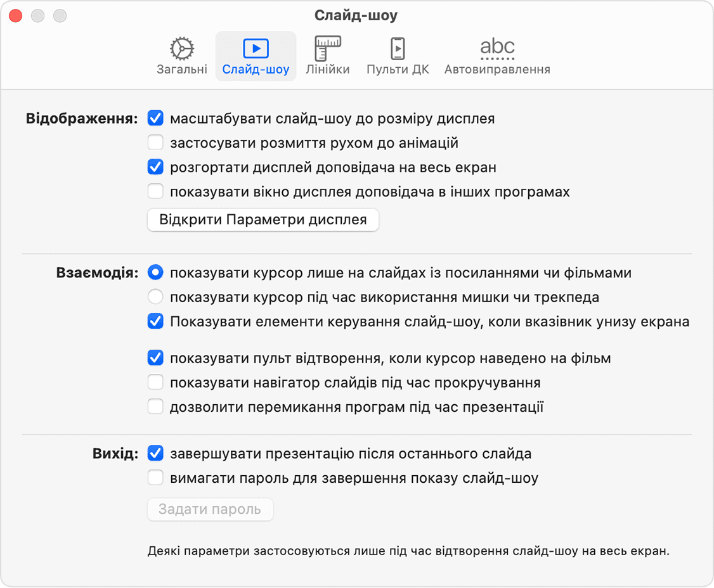Click the gear icon above Загальні

[x=181, y=47]
